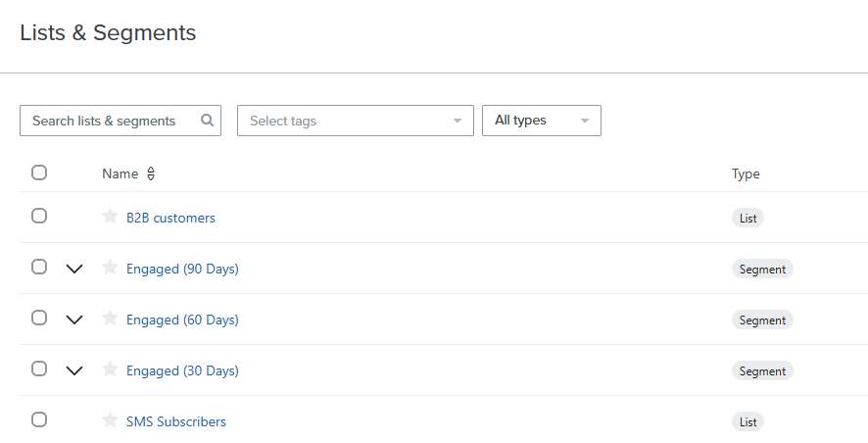The width and height of the screenshot is (868, 443).
Task: Click the search magnifier icon
Action: (x=207, y=121)
